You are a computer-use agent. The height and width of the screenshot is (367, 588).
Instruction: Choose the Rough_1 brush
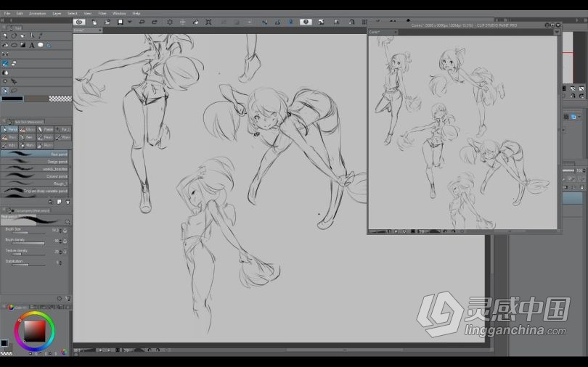pos(34,183)
